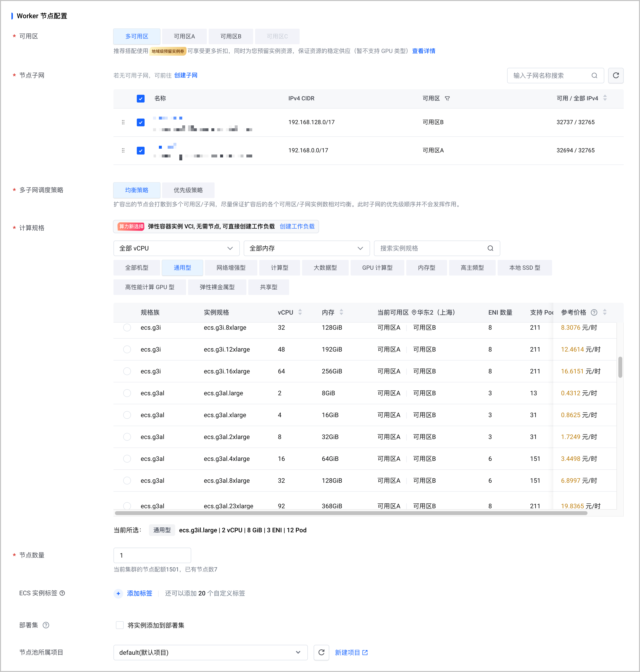The height and width of the screenshot is (672, 640).
Task: Filter by 高主频型 instance type
Action: [x=472, y=268]
